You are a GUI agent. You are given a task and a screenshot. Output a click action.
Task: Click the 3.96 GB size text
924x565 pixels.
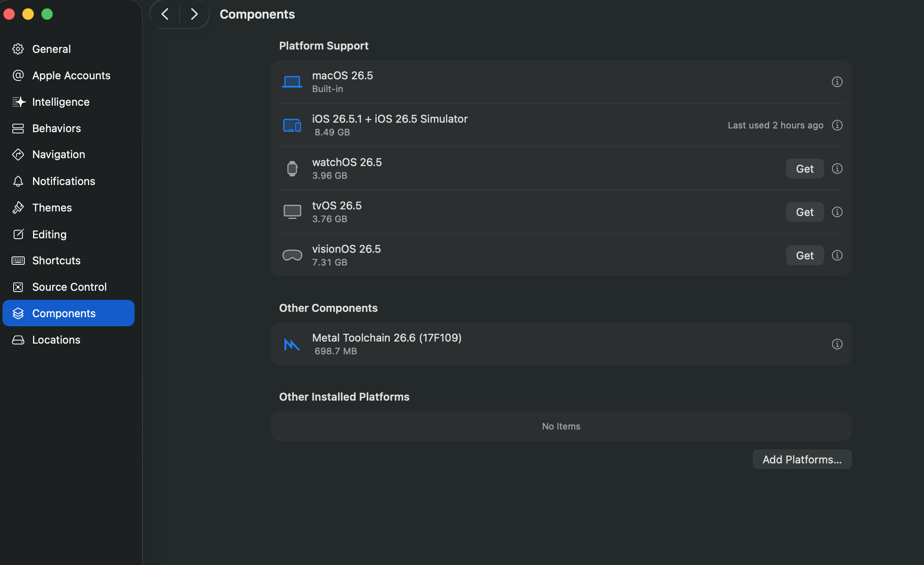pos(329,176)
